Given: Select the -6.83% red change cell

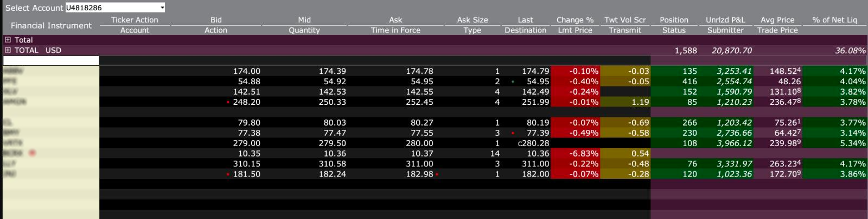Looking at the screenshot, I should point(575,154).
